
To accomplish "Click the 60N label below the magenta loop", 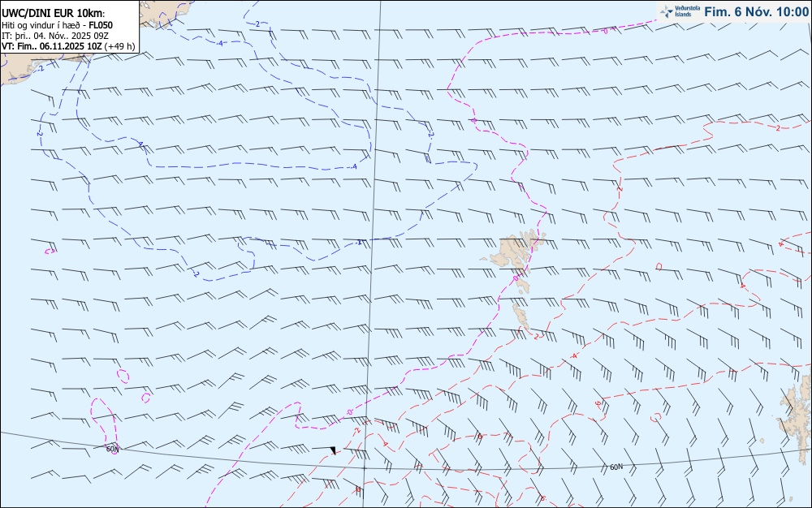I will pyautogui.click(x=112, y=449).
